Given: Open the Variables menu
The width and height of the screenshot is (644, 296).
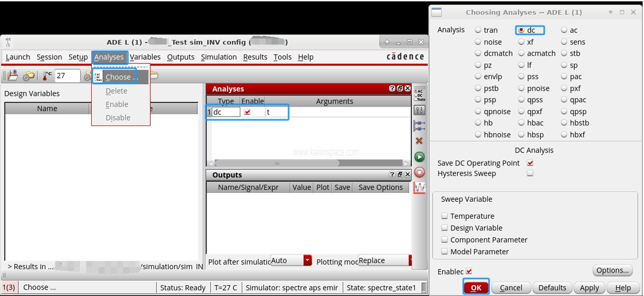Looking at the screenshot, I should pyautogui.click(x=145, y=57).
